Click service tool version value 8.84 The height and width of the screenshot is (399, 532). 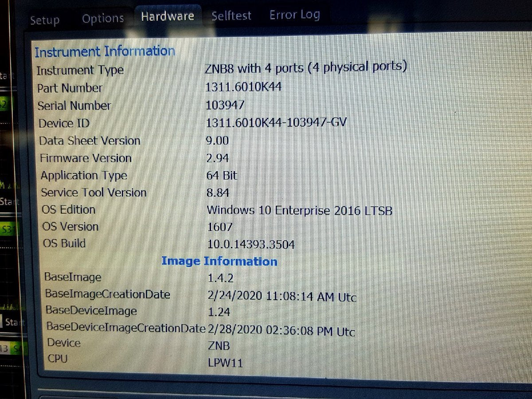(x=218, y=192)
